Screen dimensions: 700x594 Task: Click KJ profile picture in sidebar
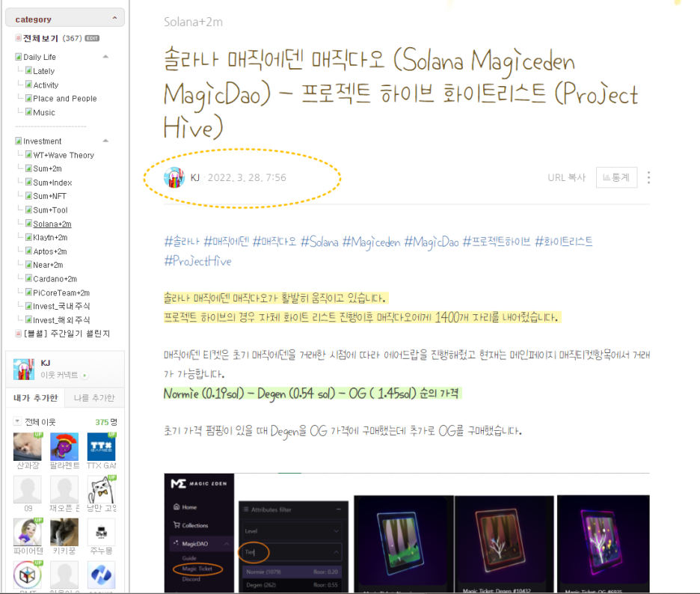click(24, 369)
